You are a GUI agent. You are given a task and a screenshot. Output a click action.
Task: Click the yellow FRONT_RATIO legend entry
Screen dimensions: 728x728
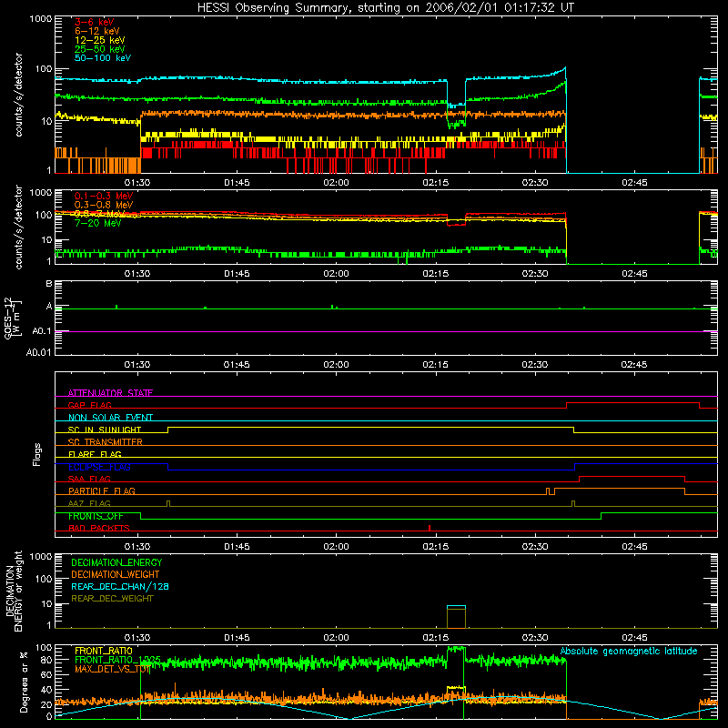[104, 651]
